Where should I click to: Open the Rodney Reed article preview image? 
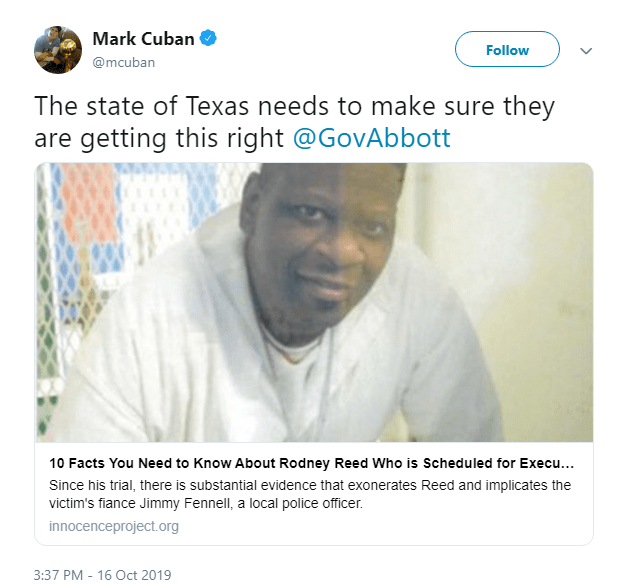314,302
